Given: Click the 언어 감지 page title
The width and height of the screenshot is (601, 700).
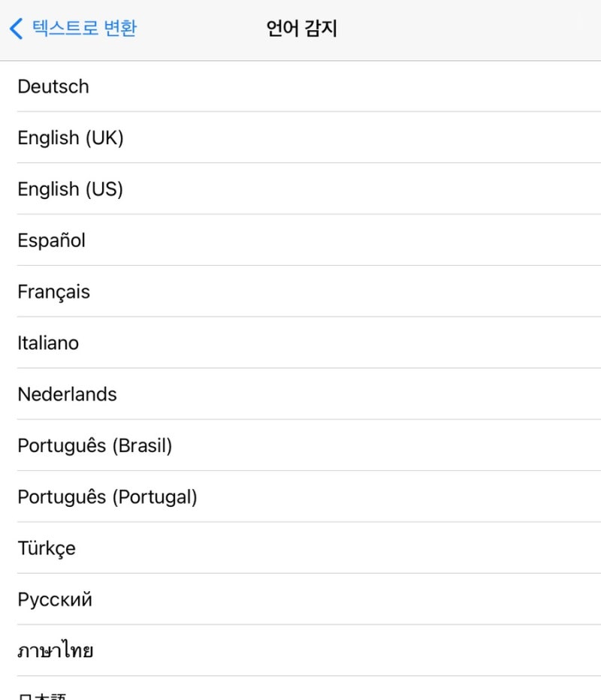Looking at the screenshot, I should tap(301, 29).
